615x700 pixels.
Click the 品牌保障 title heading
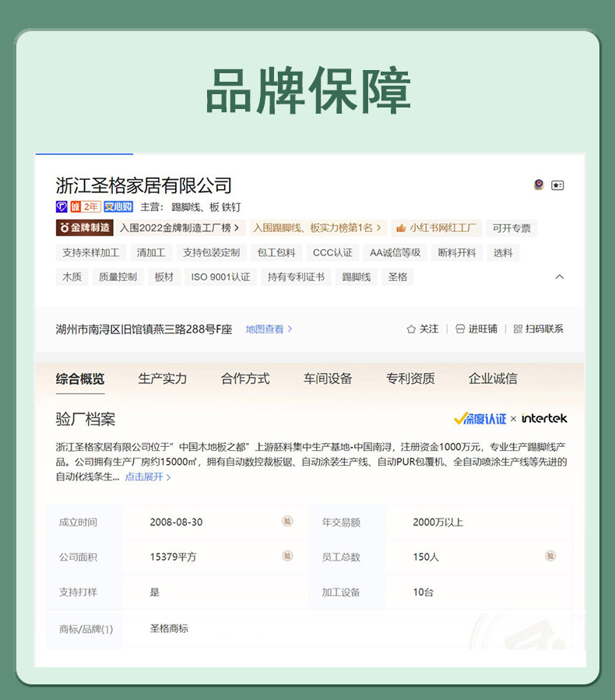point(308,90)
